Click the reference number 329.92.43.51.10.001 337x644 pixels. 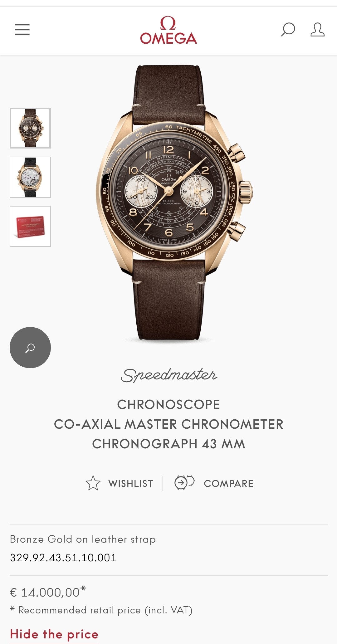pyautogui.click(x=63, y=558)
